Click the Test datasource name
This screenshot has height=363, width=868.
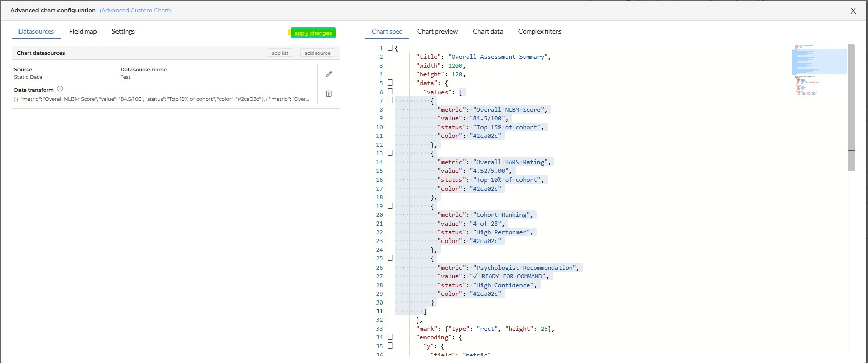tap(125, 77)
